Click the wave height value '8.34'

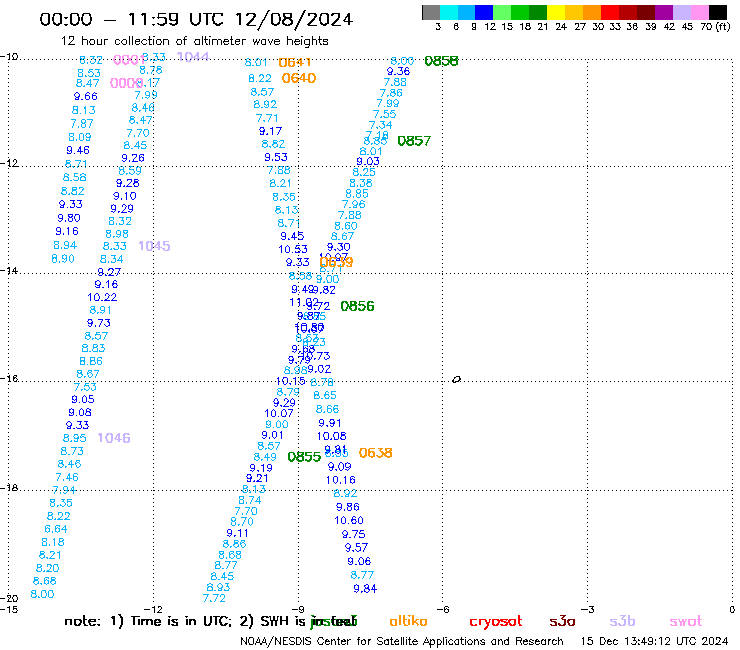(x=111, y=259)
